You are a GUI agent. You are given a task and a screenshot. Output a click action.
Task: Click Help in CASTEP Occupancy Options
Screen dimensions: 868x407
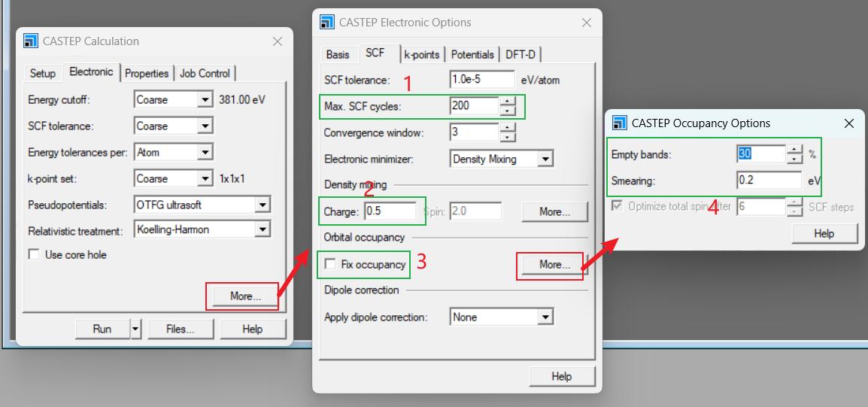click(824, 234)
